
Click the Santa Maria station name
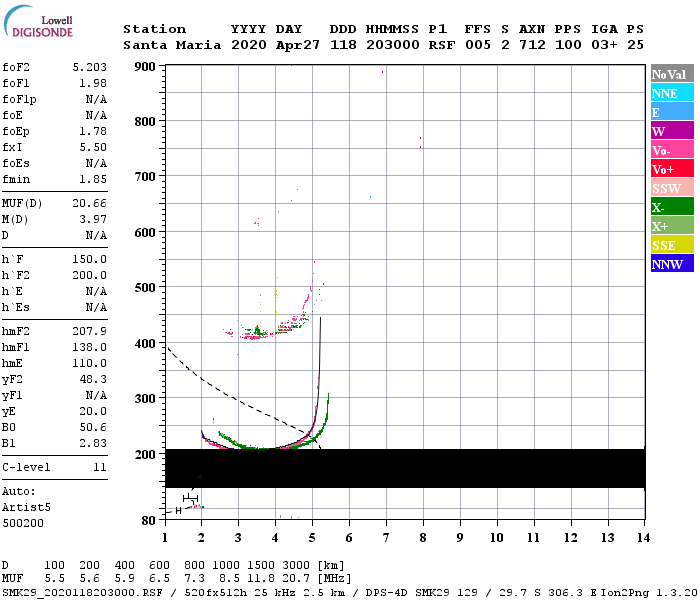click(x=172, y=45)
